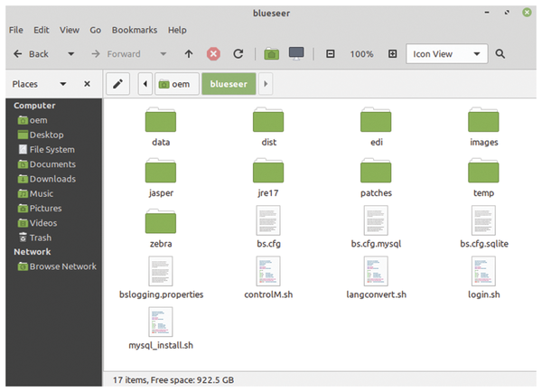The height and width of the screenshot is (392, 542).
Task: Select the temp folder icon
Action: tap(483, 171)
